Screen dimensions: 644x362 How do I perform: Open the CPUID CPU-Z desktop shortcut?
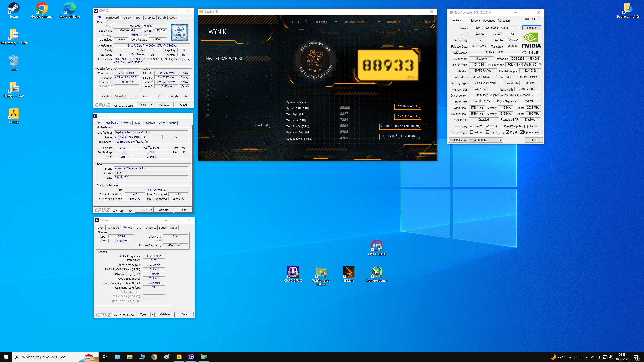(x=293, y=274)
